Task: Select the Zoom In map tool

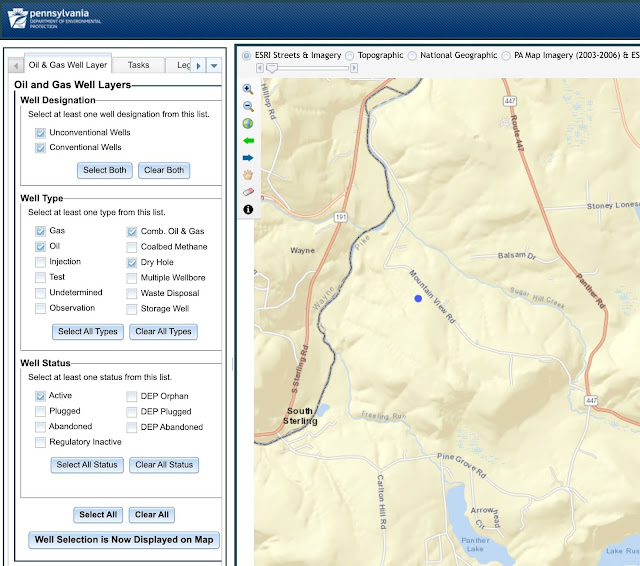Action: pyautogui.click(x=248, y=89)
